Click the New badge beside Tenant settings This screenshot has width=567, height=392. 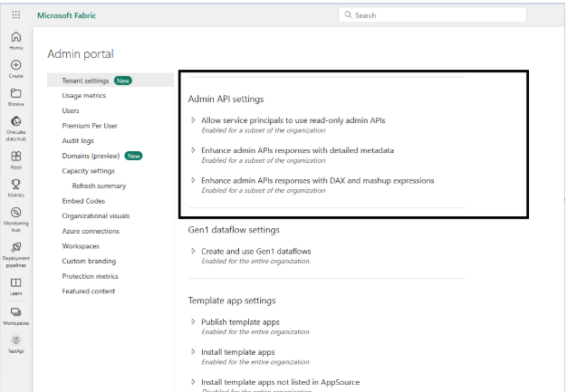123,81
